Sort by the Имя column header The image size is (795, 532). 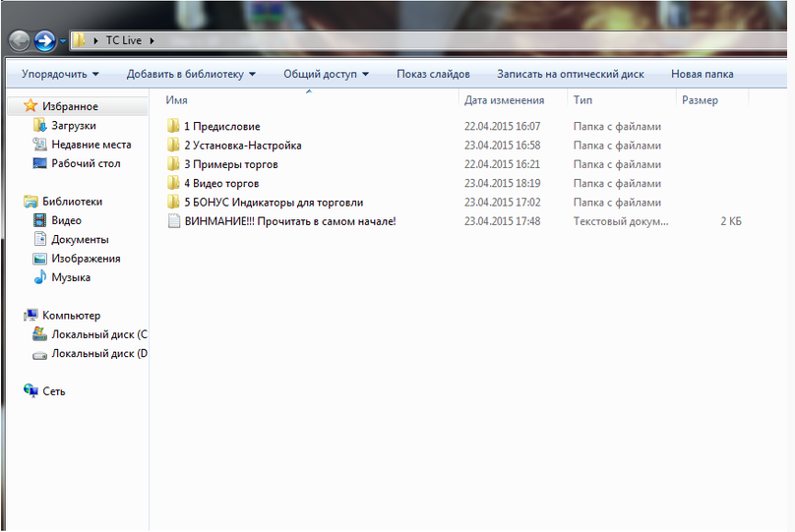(177, 100)
